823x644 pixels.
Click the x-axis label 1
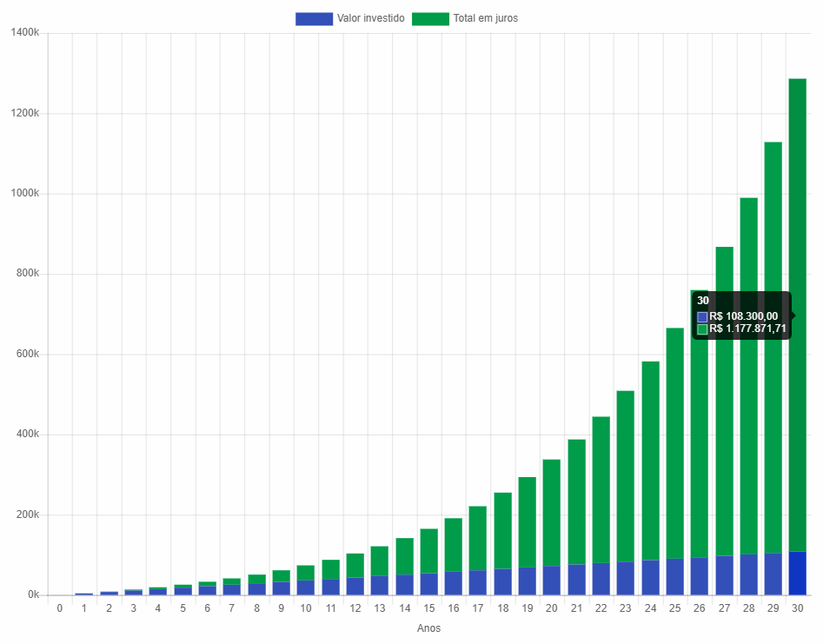point(84,608)
